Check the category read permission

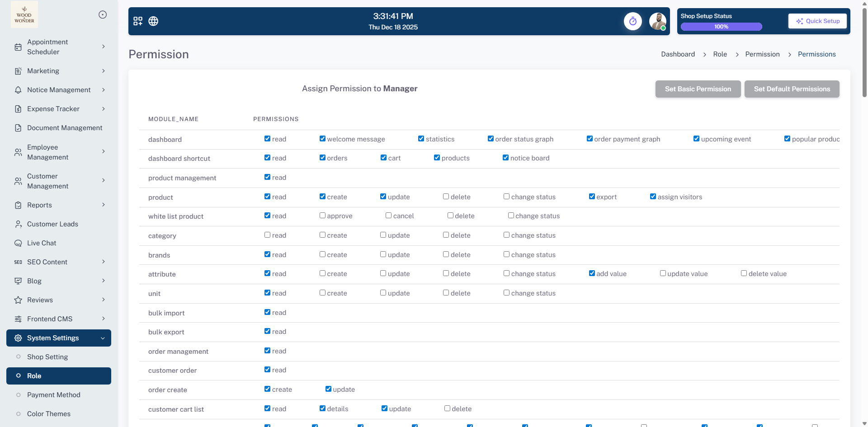(x=268, y=235)
